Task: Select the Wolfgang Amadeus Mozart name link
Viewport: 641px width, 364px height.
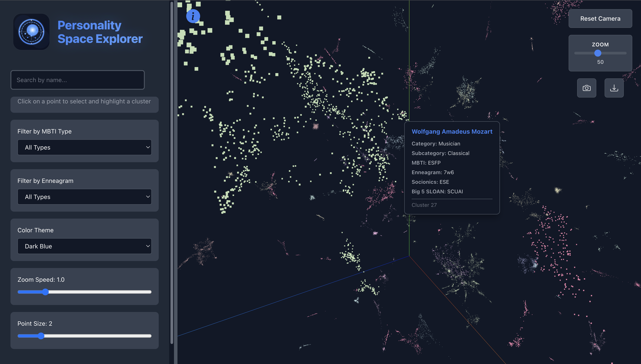Action: click(452, 131)
